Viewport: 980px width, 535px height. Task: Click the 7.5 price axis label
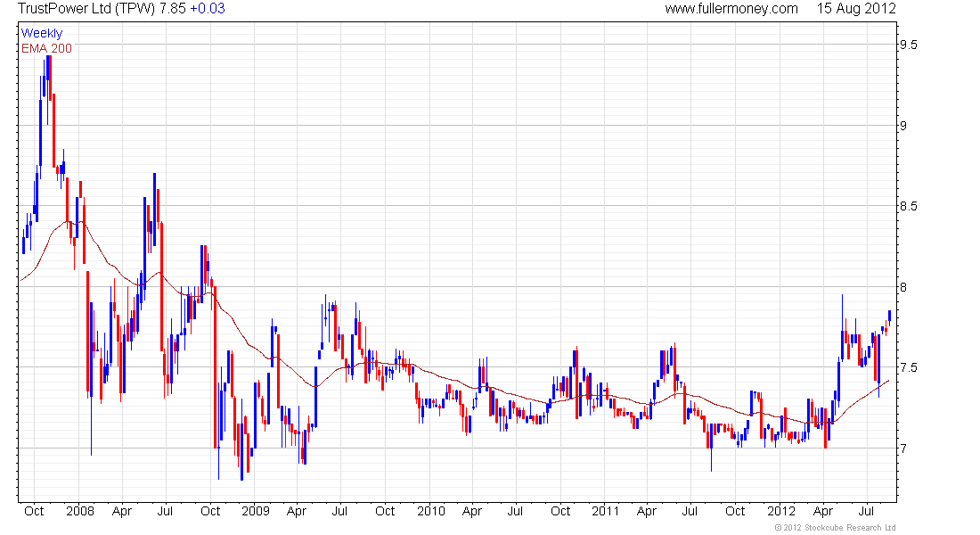[909, 368]
